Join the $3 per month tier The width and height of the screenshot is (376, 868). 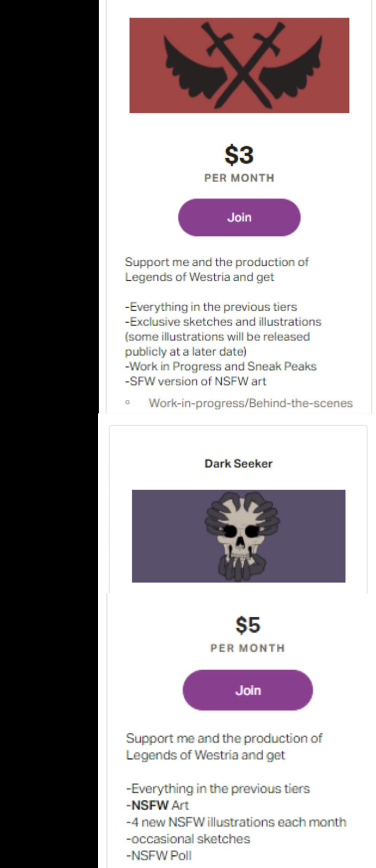[239, 217]
